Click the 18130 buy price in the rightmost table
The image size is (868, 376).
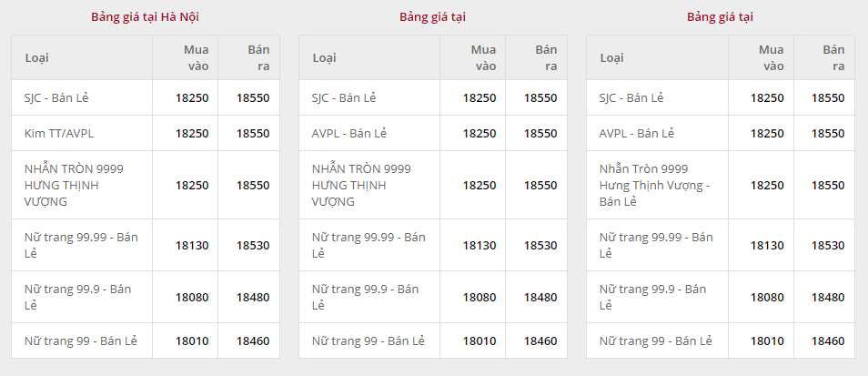click(x=767, y=245)
